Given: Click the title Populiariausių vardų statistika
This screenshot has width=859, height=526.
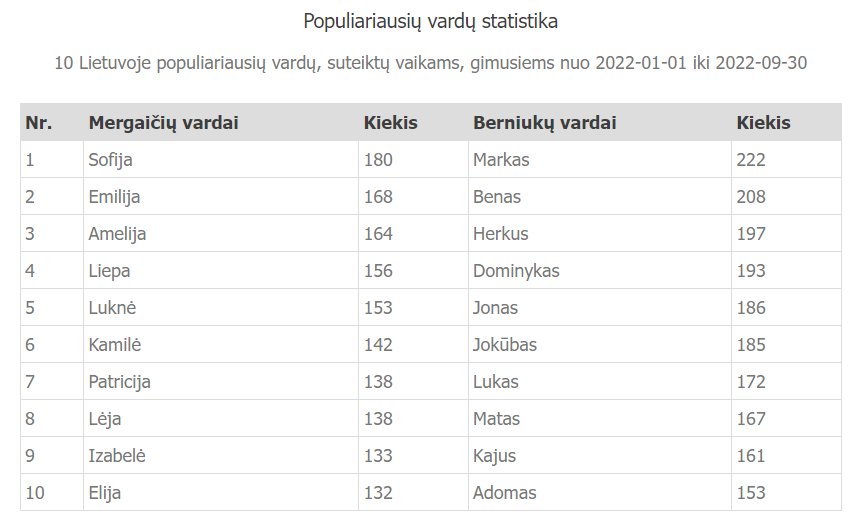Looking at the screenshot, I should tap(431, 21).
